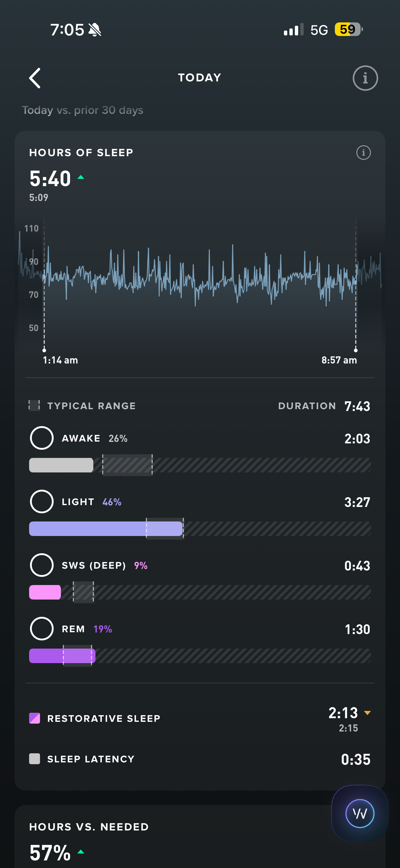Toggle the SWS (Deep) stage circle
The image size is (400, 868).
tap(42, 565)
